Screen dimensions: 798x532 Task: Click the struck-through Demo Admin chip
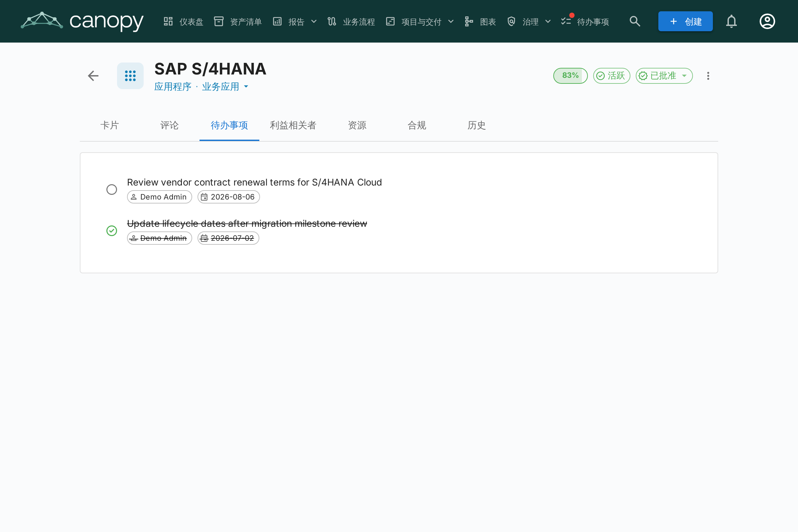[x=160, y=238]
